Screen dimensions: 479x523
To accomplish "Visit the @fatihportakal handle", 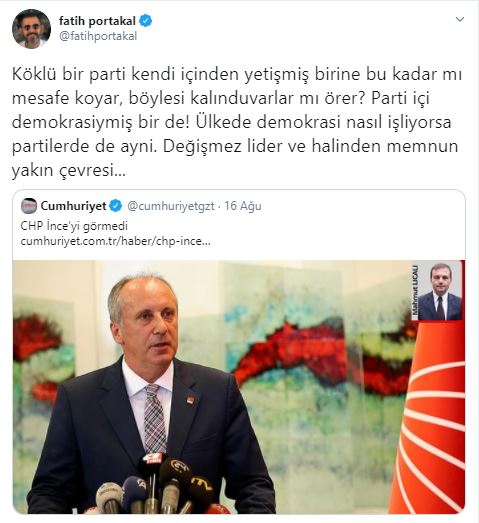I will point(98,36).
